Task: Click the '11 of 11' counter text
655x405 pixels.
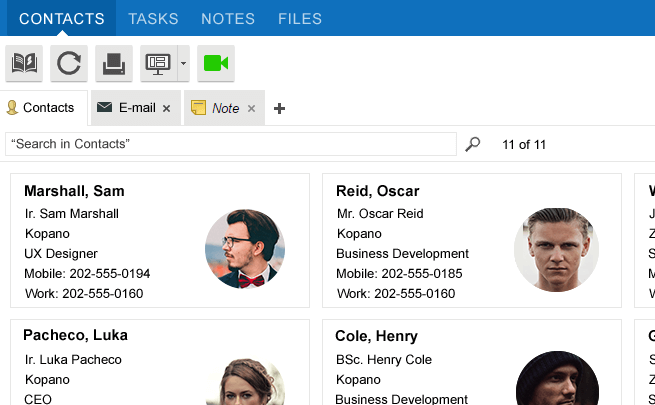Action: (524, 144)
